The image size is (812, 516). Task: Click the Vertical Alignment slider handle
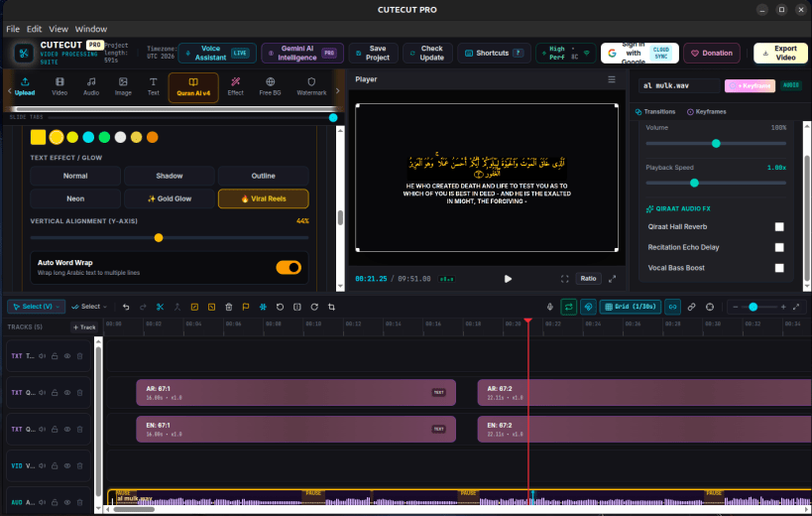(x=159, y=238)
